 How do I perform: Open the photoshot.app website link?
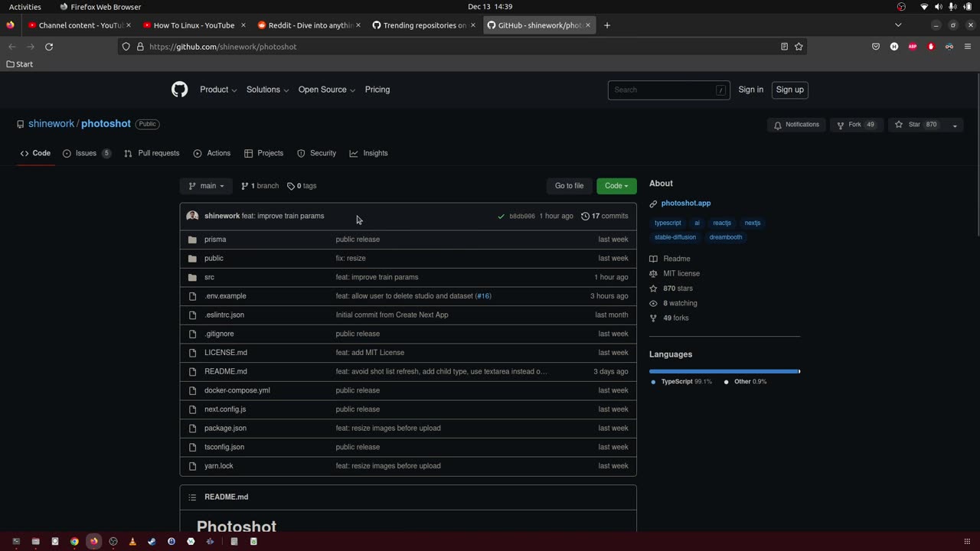[x=686, y=204]
